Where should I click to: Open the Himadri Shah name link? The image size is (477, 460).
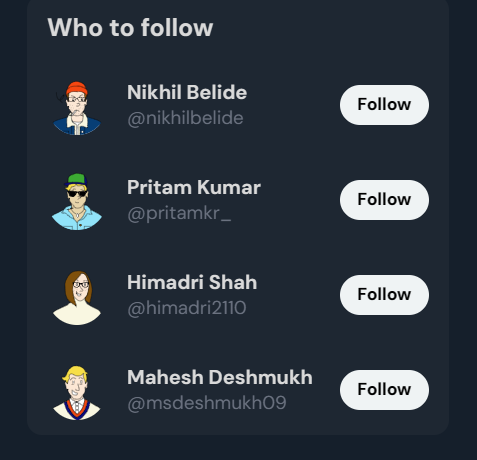[192, 282]
